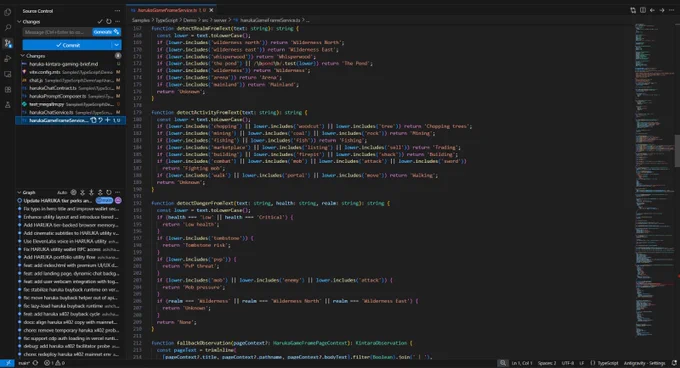This screenshot has height=368, width=680.
Task: Open editor toolbar more actions ellipsis
Action: pyautogui.click(x=672, y=10)
